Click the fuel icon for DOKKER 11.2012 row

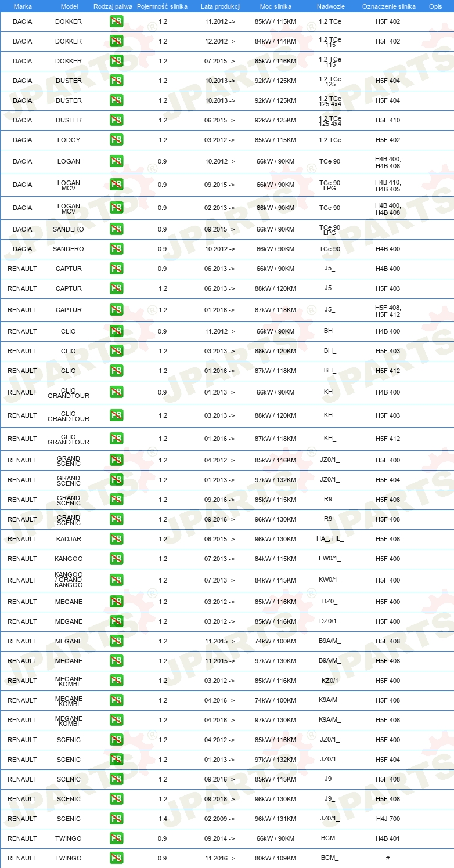116,21
